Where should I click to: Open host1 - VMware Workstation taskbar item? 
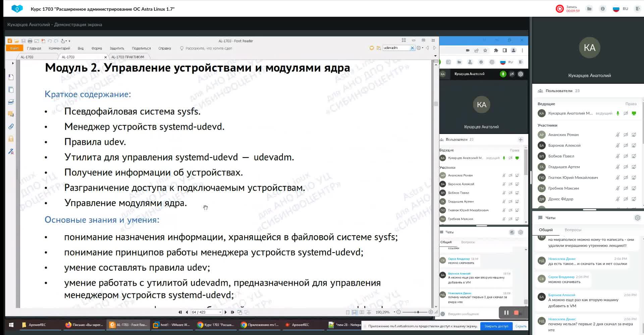tap(172, 325)
